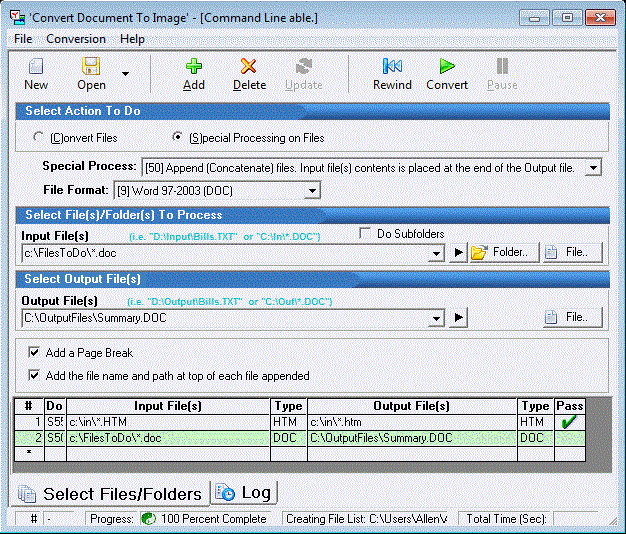Click the Input File(s) column header
626x534 pixels.
[x=168, y=406]
